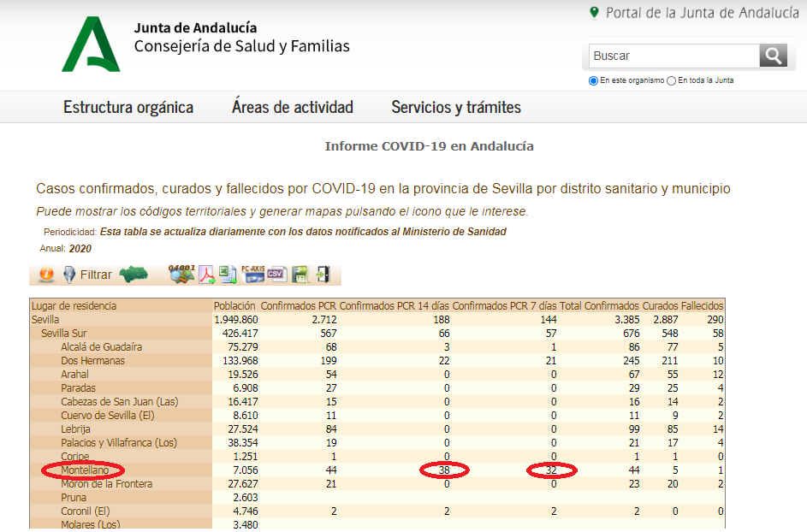Click the Filtrar funnel icon
Screen dimensions: 807x532
(x=70, y=275)
